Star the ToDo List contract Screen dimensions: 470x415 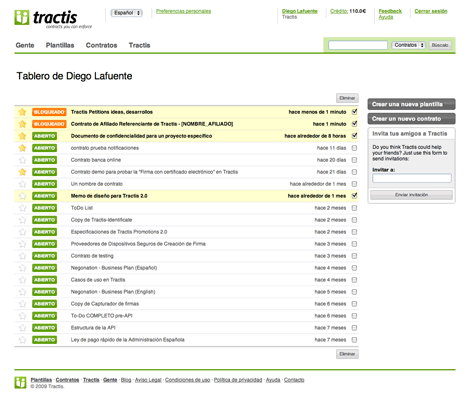pos(22,208)
